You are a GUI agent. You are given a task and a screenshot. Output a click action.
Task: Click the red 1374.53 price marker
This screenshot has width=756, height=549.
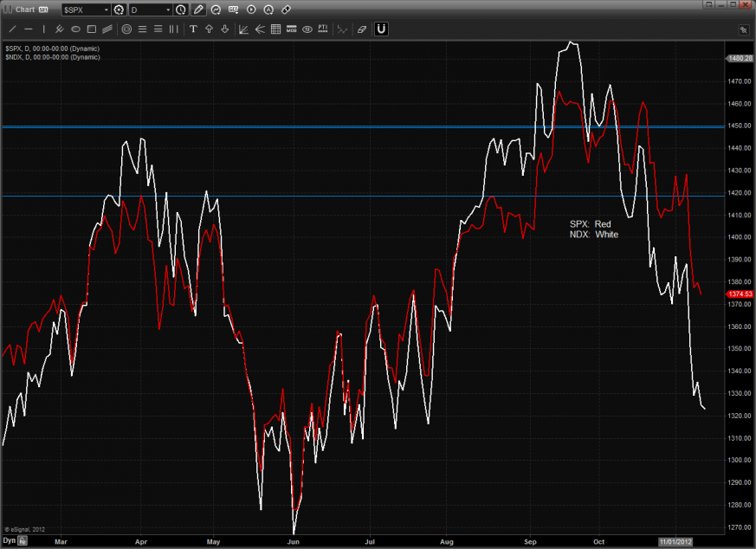coord(739,294)
